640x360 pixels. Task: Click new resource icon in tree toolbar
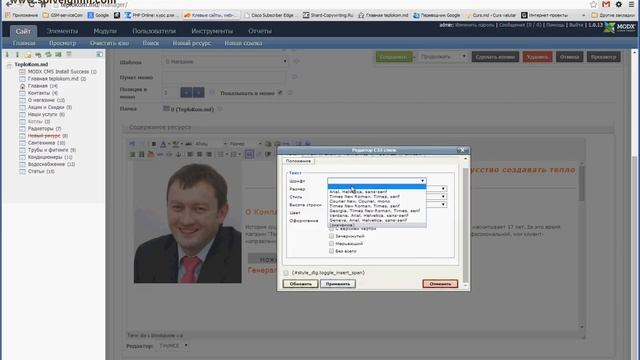(28, 54)
